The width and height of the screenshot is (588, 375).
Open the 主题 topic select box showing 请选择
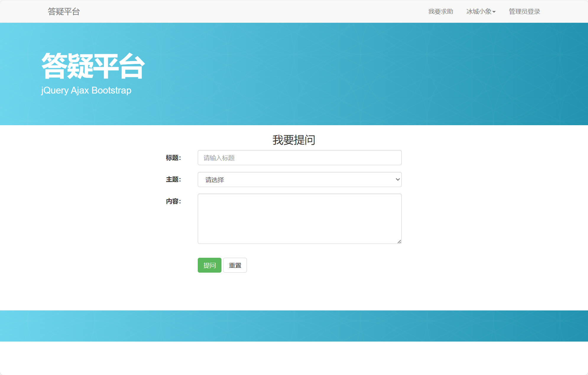pyautogui.click(x=299, y=179)
